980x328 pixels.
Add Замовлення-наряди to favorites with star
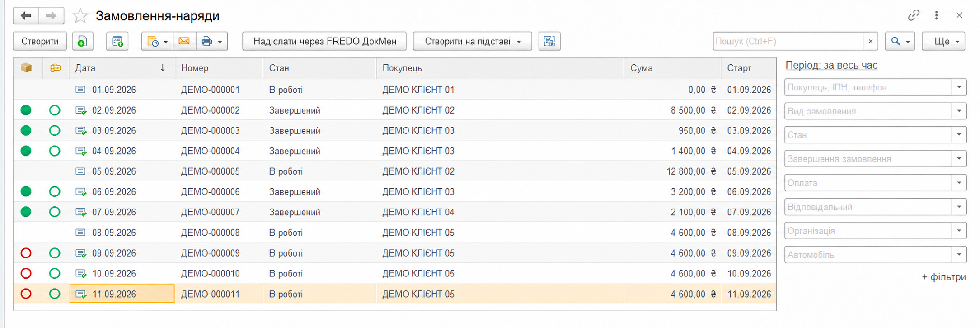80,16
